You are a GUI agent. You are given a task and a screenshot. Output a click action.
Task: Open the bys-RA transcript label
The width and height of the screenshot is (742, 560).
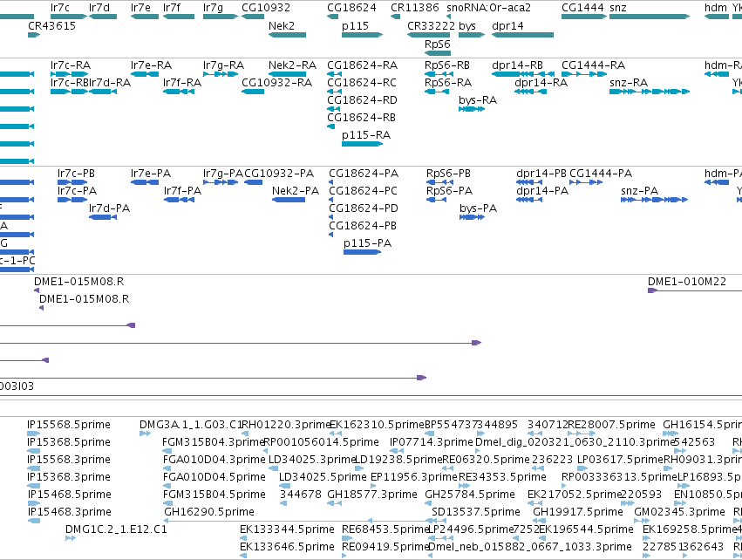(478, 100)
